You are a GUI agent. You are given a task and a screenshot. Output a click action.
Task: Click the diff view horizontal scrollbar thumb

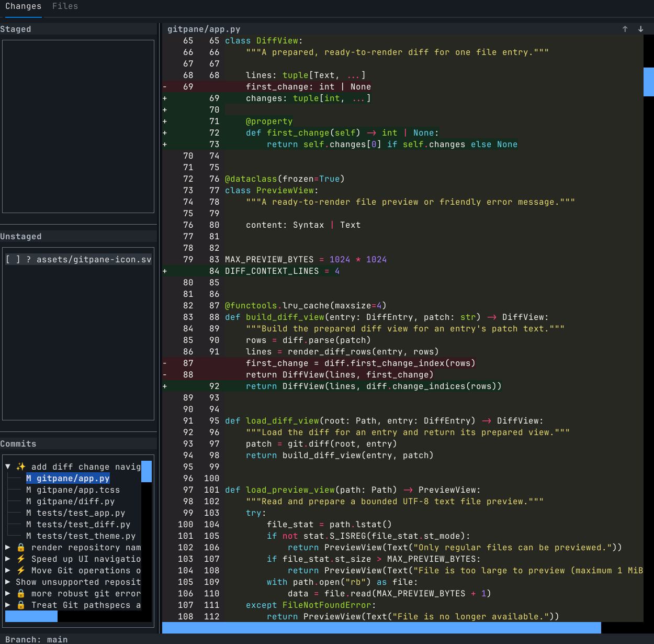point(381,628)
